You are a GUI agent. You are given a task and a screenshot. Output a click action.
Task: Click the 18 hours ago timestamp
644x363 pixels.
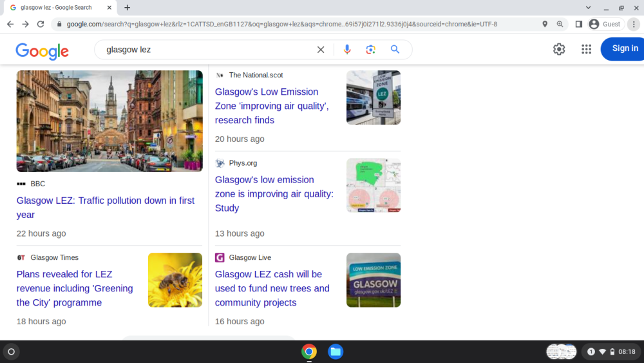[41, 322]
